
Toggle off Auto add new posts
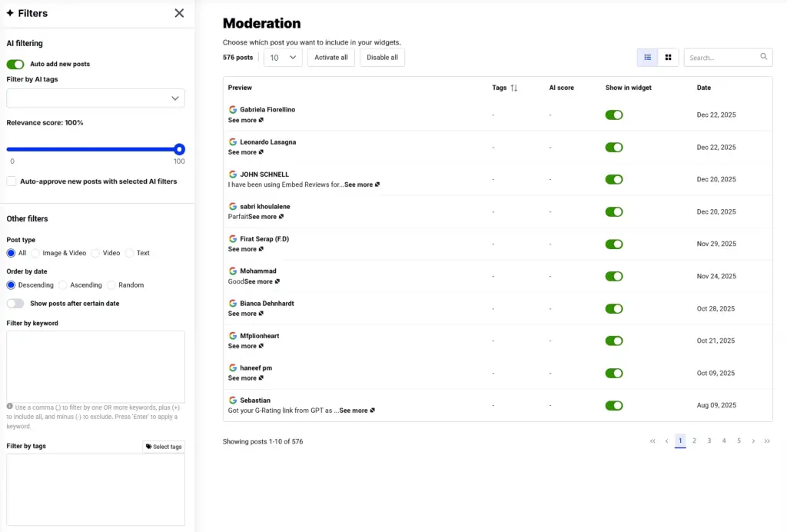[x=15, y=64]
